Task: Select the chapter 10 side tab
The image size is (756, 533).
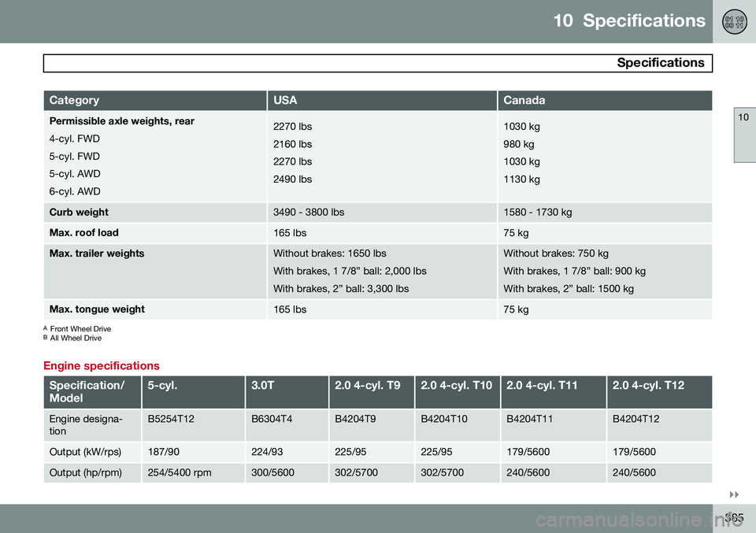Action: [744, 135]
